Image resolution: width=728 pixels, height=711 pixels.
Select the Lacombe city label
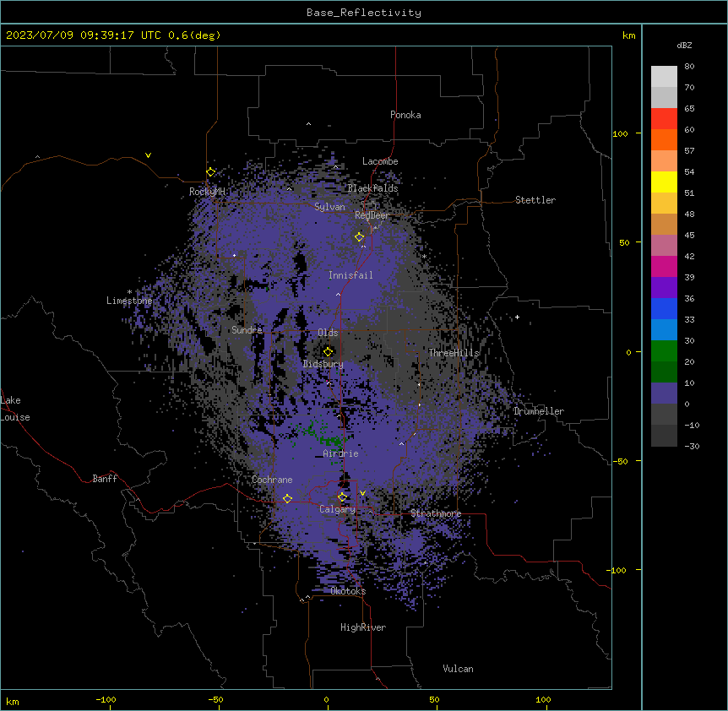point(380,161)
